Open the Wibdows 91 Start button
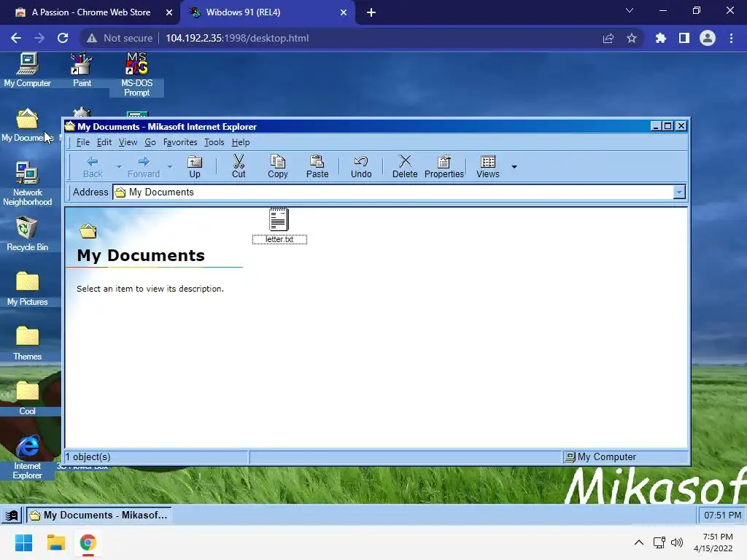 (12, 516)
